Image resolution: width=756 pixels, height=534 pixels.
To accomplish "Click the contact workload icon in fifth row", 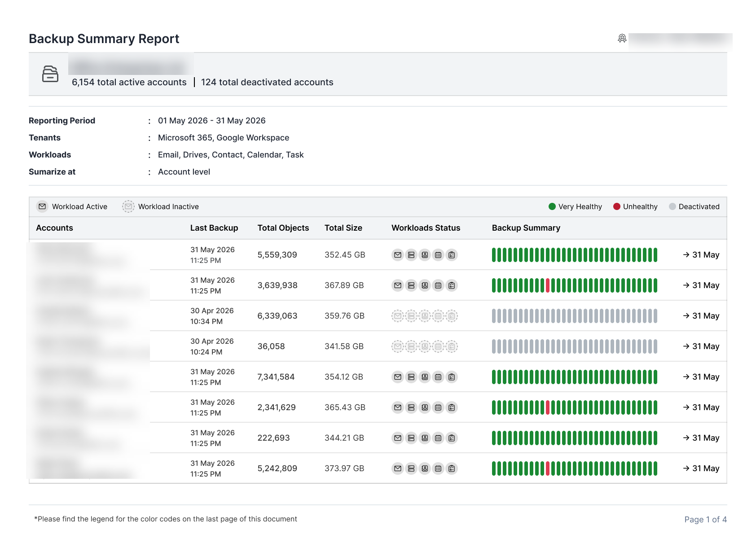I will [x=425, y=377].
